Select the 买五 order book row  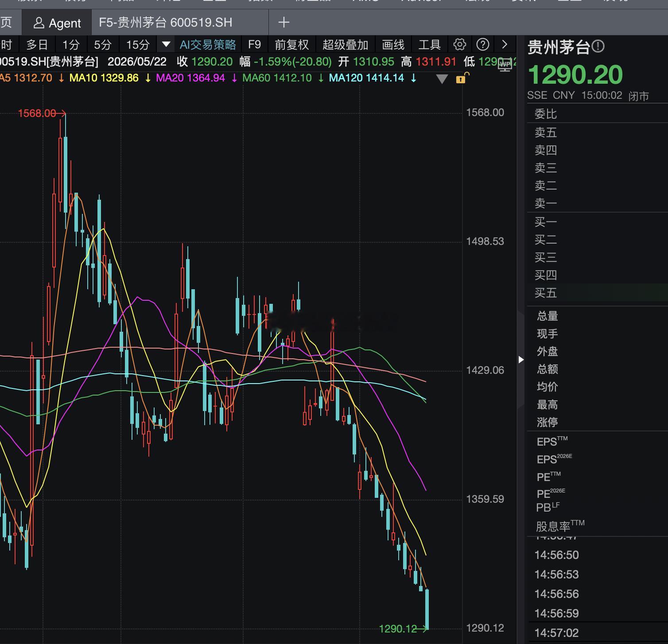tap(597, 293)
